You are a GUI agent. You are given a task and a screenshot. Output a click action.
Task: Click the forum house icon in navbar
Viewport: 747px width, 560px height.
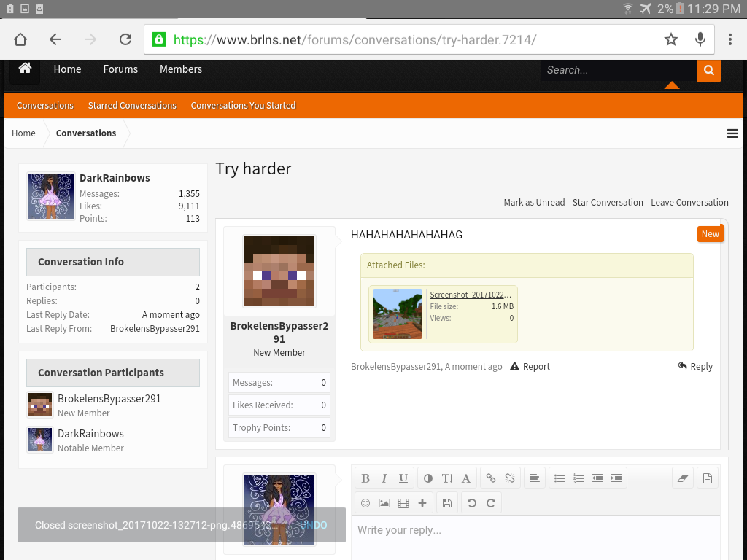click(x=25, y=68)
